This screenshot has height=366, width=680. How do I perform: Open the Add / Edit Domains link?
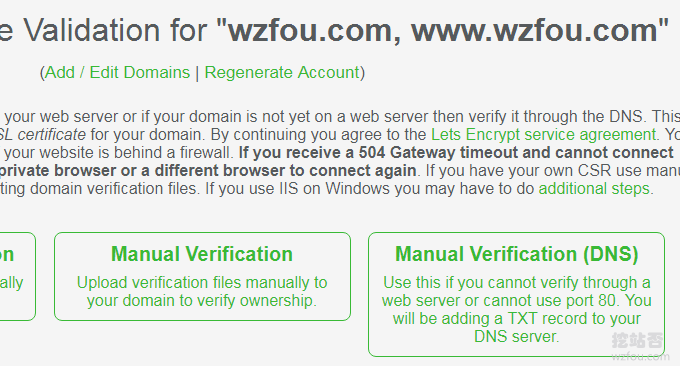[x=118, y=72]
